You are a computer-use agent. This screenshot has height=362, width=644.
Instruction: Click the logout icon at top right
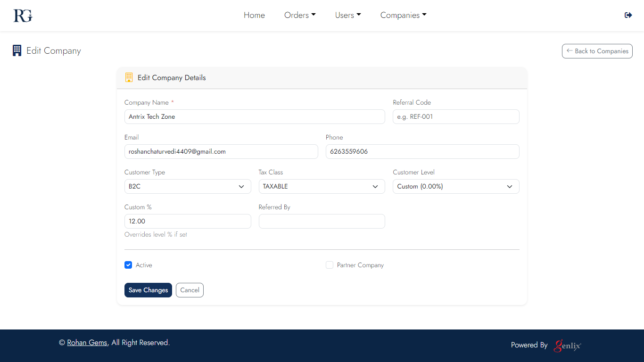click(628, 15)
